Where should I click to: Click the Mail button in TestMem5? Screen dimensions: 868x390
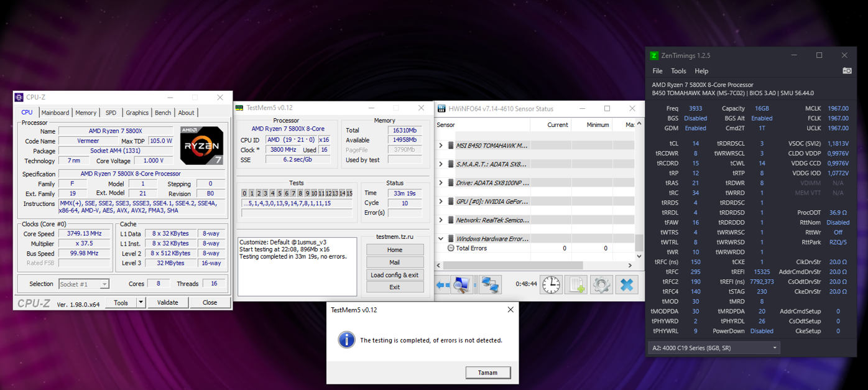(x=395, y=262)
